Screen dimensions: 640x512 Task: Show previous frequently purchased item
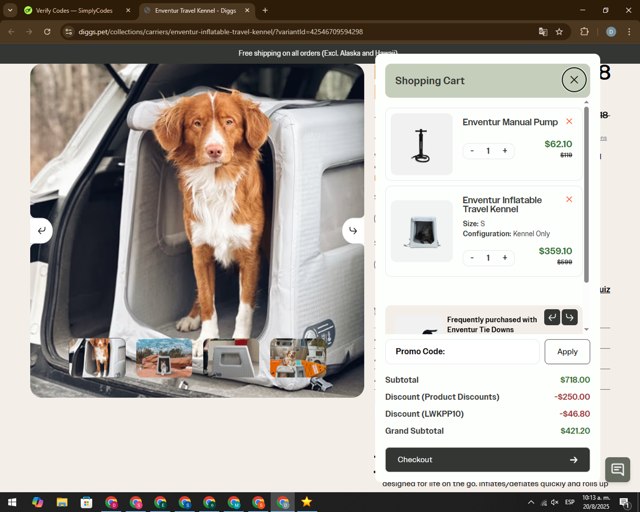552,317
